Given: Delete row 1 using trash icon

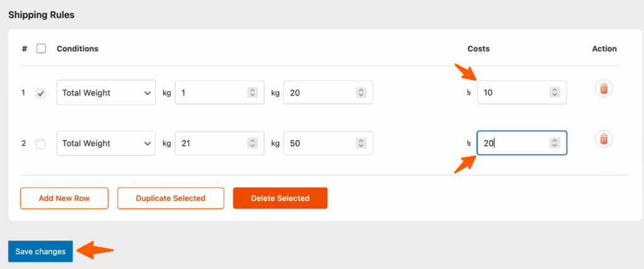Looking at the screenshot, I should pos(604,89).
